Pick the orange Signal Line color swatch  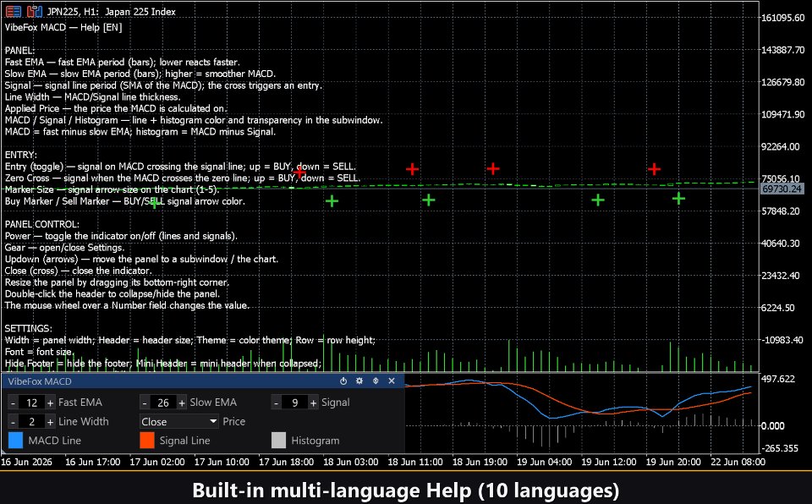tap(147, 441)
